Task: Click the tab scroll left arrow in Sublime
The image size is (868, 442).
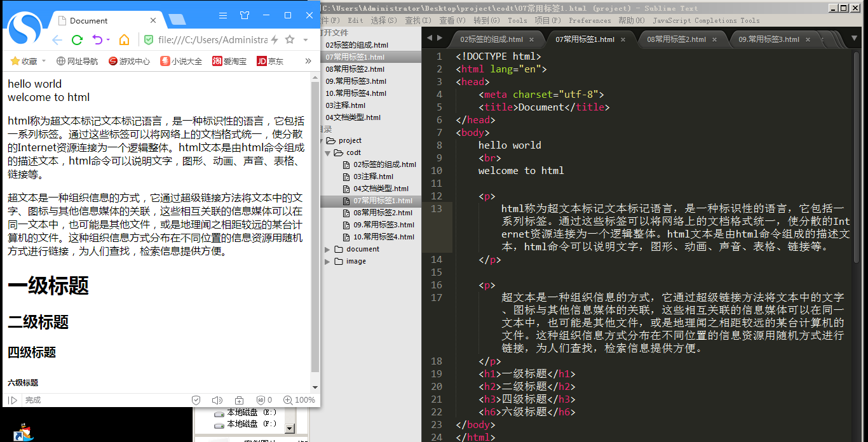Action: point(429,38)
